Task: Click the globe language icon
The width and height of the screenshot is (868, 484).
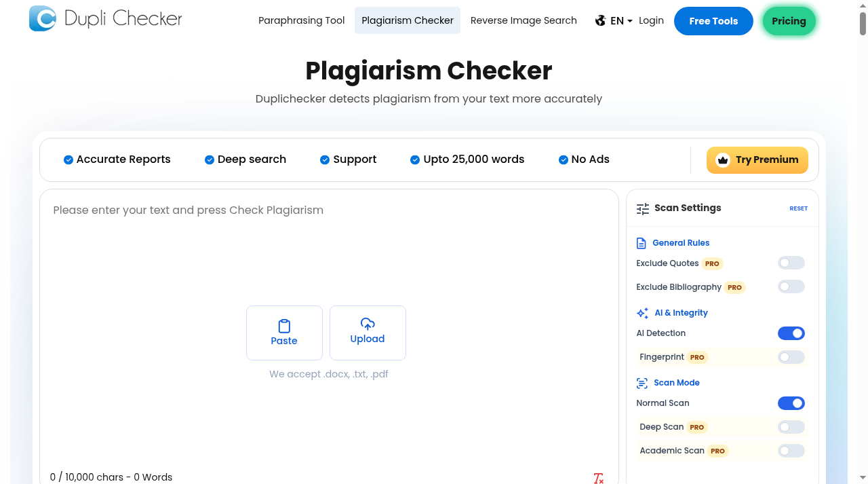Action: (x=600, y=21)
